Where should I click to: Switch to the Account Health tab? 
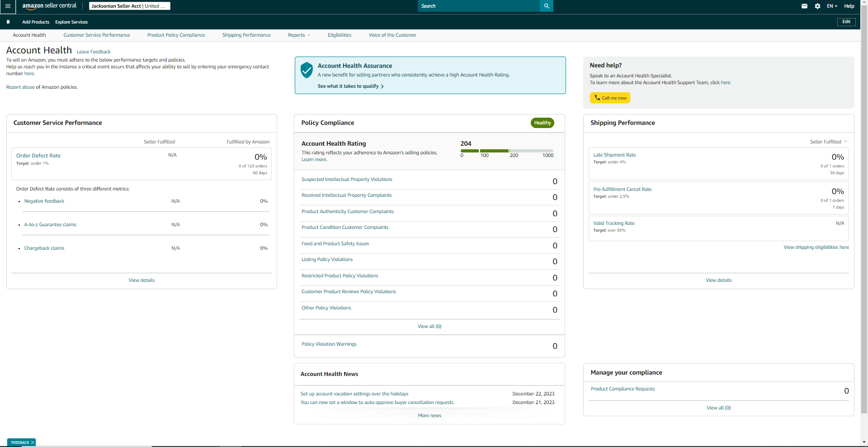pos(29,35)
